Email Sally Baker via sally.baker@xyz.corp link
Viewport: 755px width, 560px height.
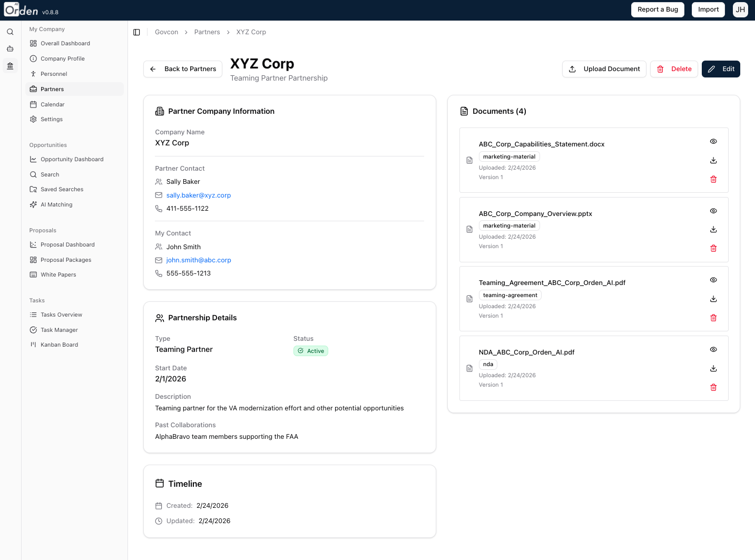click(199, 195)
